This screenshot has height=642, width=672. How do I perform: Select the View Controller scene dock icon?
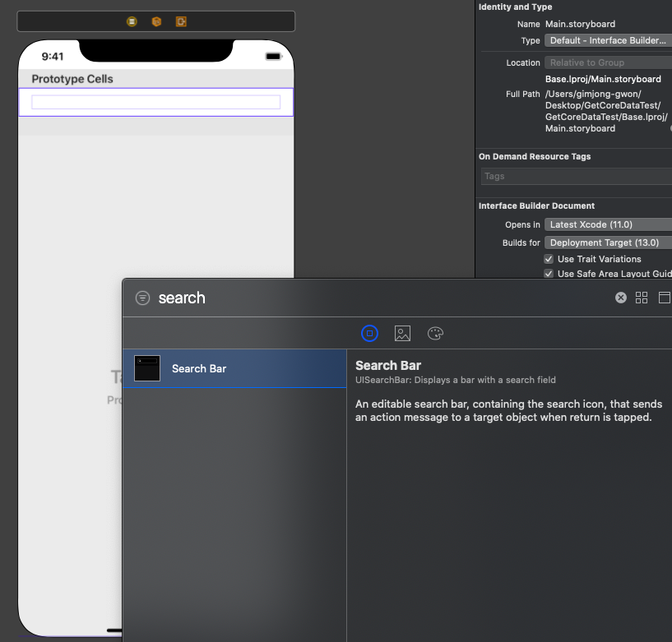coord(132,21)
